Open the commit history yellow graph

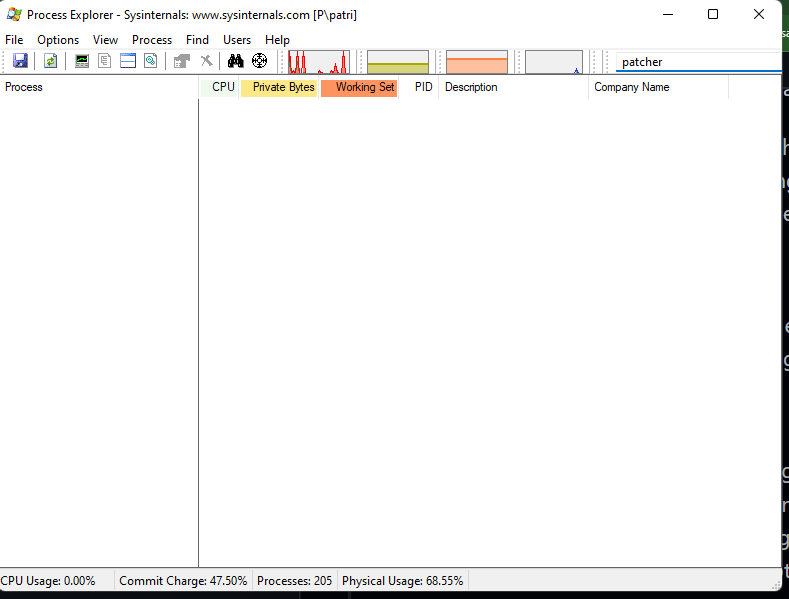click(398, 62)
